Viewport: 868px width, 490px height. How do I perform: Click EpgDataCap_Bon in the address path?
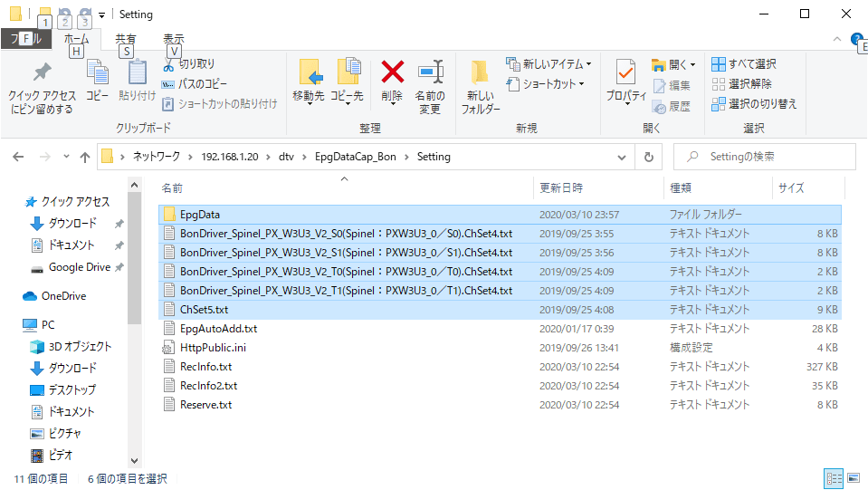coord(356,157)
